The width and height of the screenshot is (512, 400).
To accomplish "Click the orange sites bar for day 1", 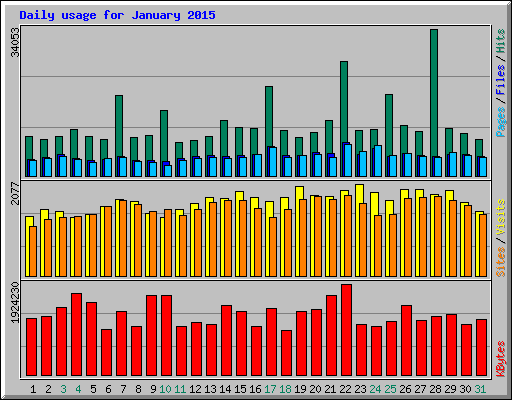I will pos(33,251).
